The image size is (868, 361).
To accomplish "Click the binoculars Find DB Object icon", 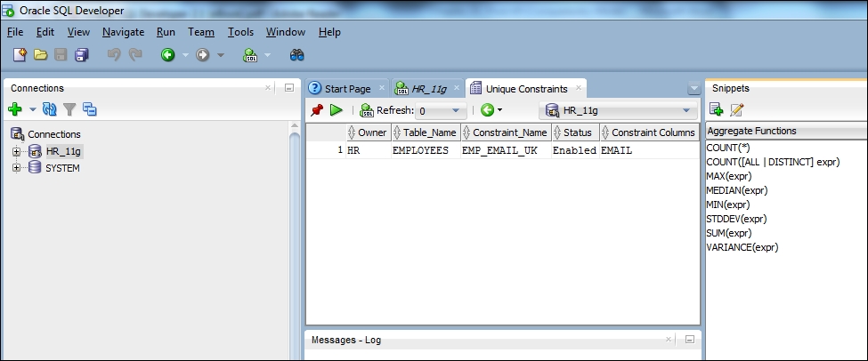I will pos(297,55).
